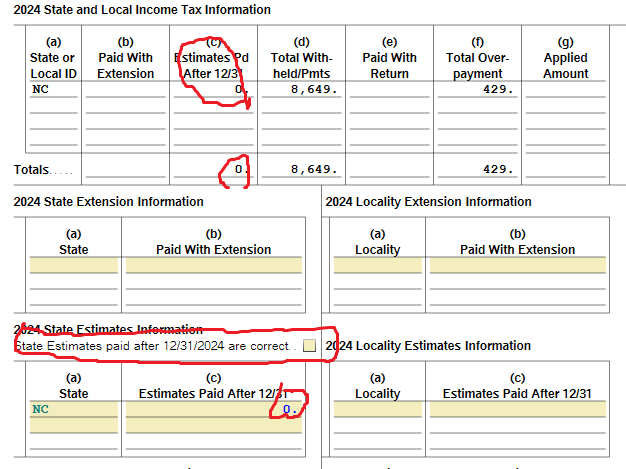
Task: Select first Estimates Paid After 12/31 field for Locality
Action: [x=517, y=409]
